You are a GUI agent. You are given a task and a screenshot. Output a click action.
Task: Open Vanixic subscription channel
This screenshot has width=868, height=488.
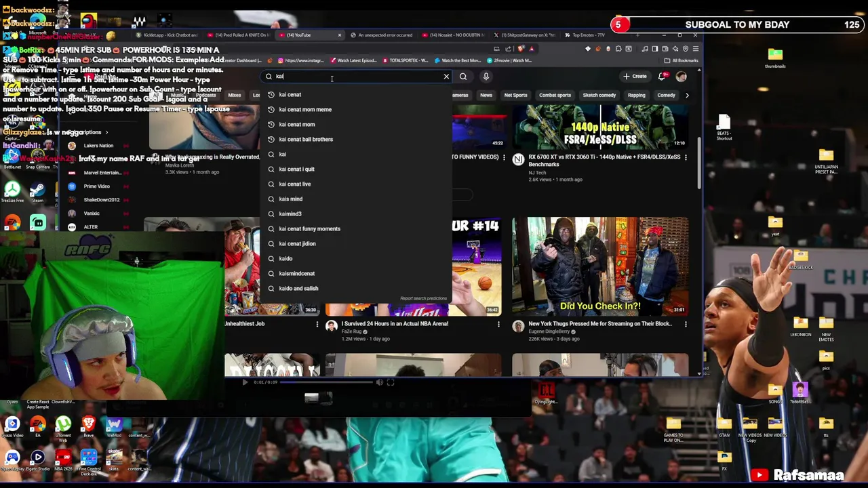[x=99, y=213]
